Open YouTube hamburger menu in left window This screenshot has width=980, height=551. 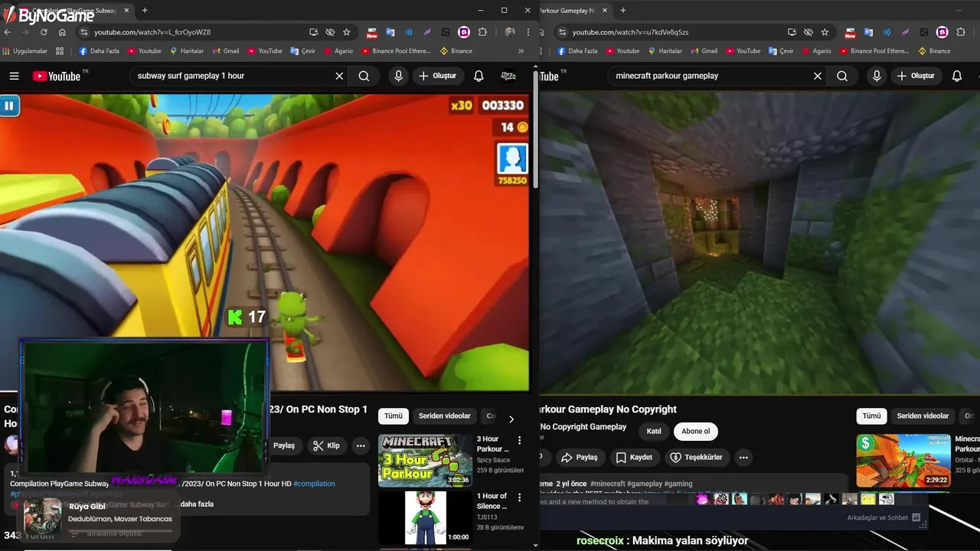(x=14, y=76)
